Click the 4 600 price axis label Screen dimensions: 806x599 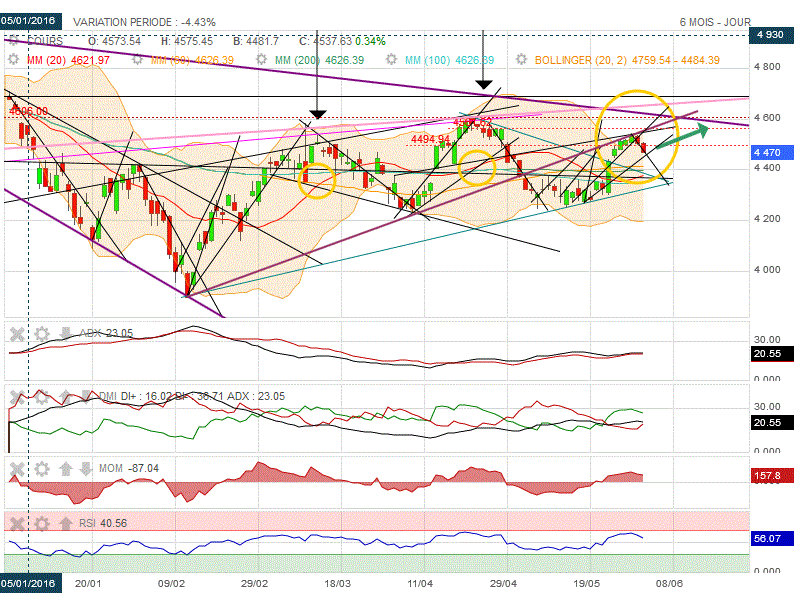[x=767, y=118]
